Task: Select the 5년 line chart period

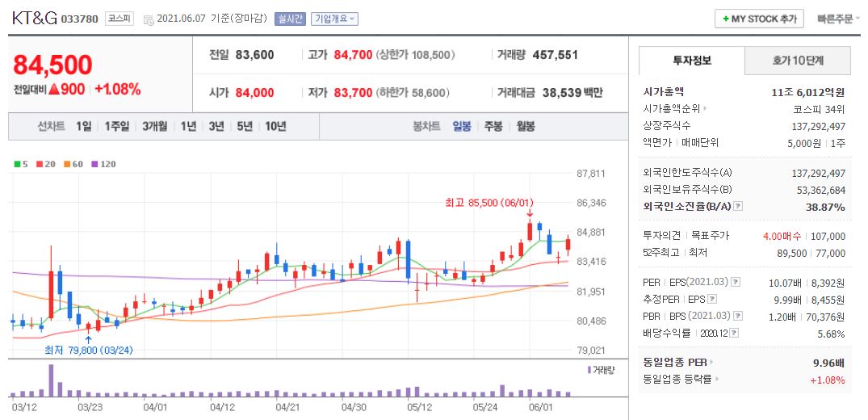Action: [x=244, y=126]
